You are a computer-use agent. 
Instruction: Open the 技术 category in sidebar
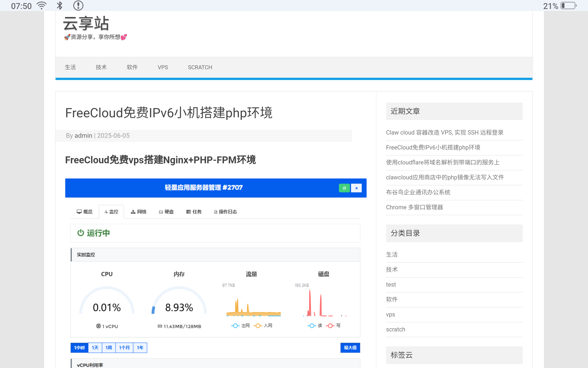pyautogui.click(x=392, y=269)
